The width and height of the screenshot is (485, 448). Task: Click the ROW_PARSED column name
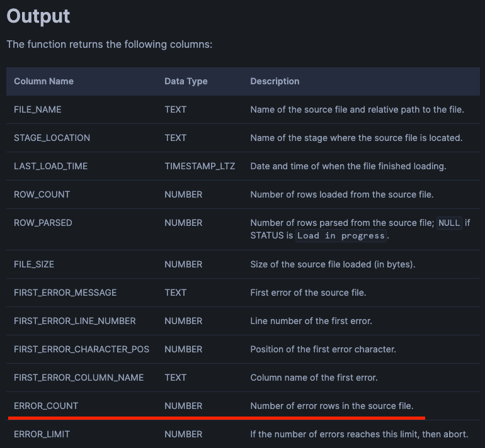coord(43,223)
